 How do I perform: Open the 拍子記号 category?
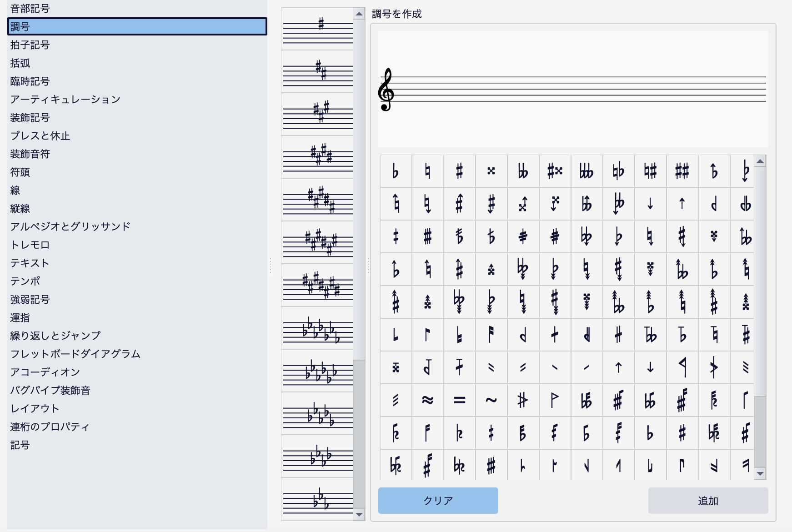pos(30,45)
